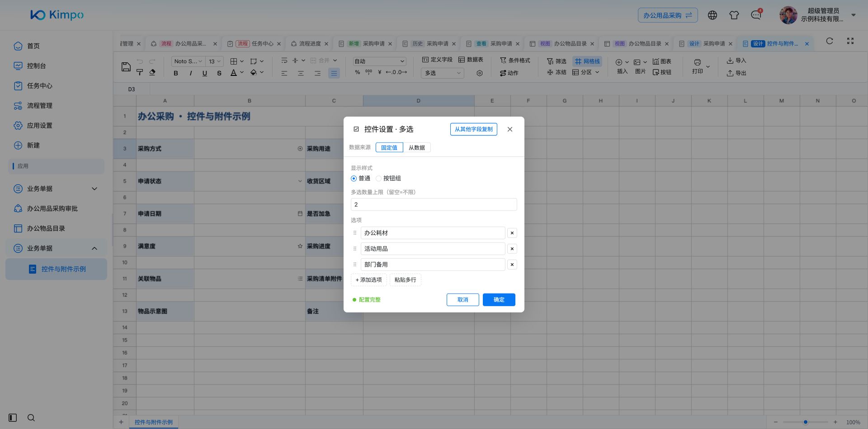Screen dimensions: 868x429
Task: Click the save icon in toolbar
Action: pyautogui.click(x=126, y=67)
